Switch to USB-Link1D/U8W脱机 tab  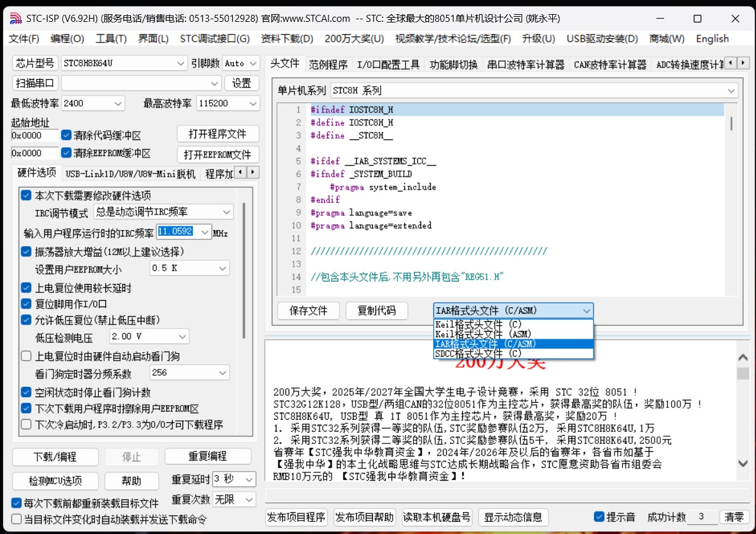point(130,174)
